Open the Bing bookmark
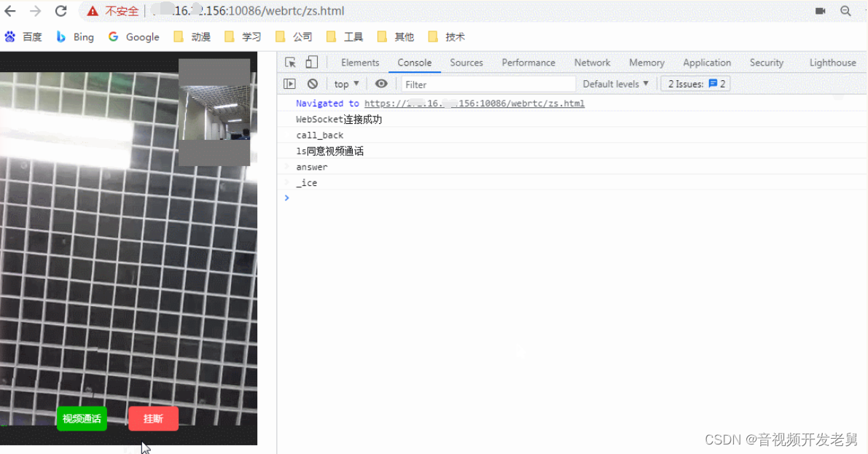This screenshot has height=454, width=868. [75, 37]
